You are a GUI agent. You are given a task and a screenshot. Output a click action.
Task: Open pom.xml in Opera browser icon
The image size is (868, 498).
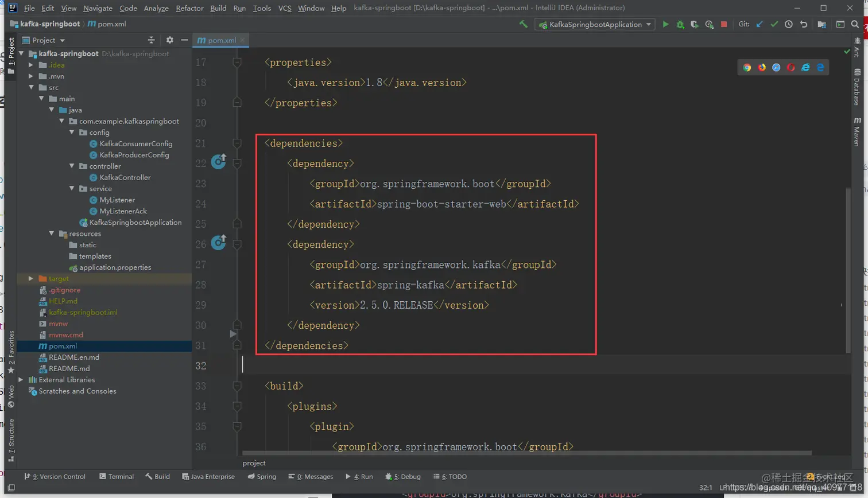coord(791,68)
